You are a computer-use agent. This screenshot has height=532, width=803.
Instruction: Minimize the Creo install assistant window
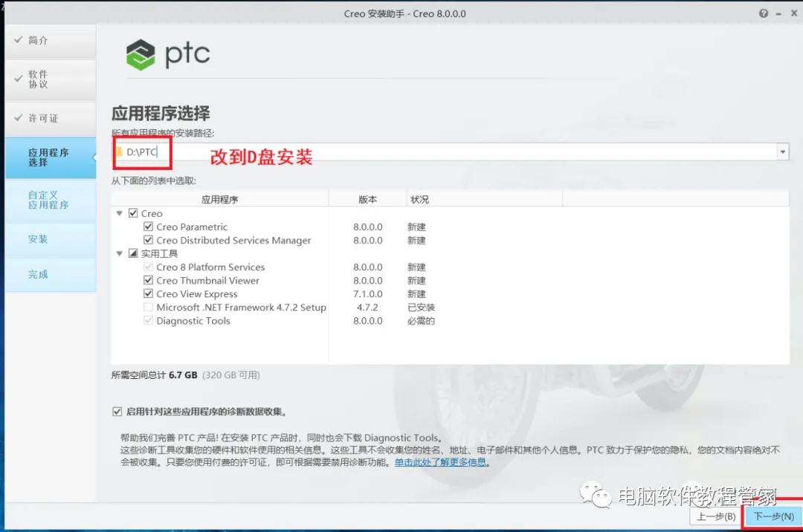click(778, 14)
